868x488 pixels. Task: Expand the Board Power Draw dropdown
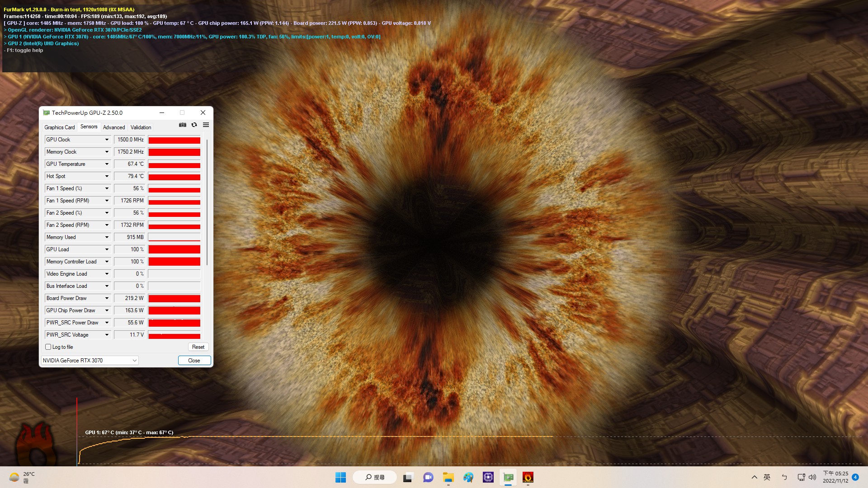(107, 298)
